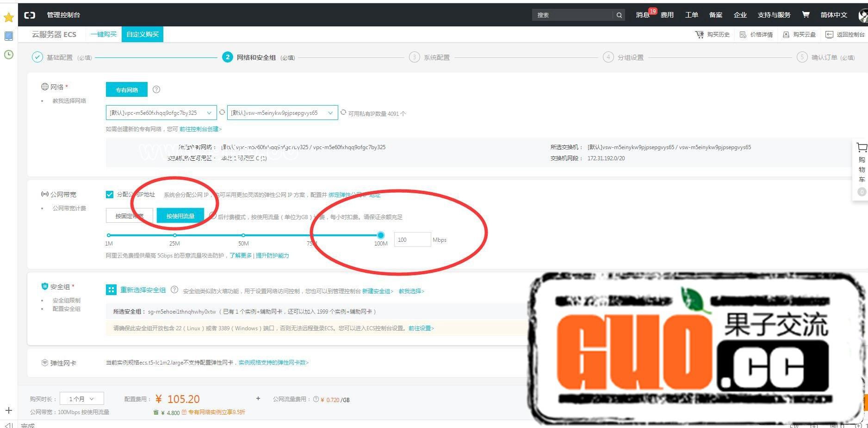This screenshot has width=868, height=428.
Task: Click 教我选择网络 help link
Action: click(x=69, y=101)
